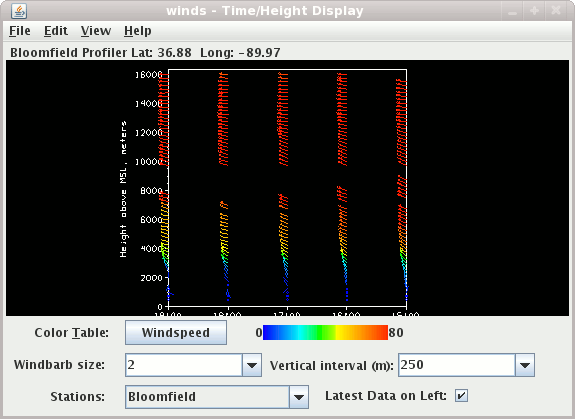Click the wind speed color gradient bar
575x419 pixels.
325,332
